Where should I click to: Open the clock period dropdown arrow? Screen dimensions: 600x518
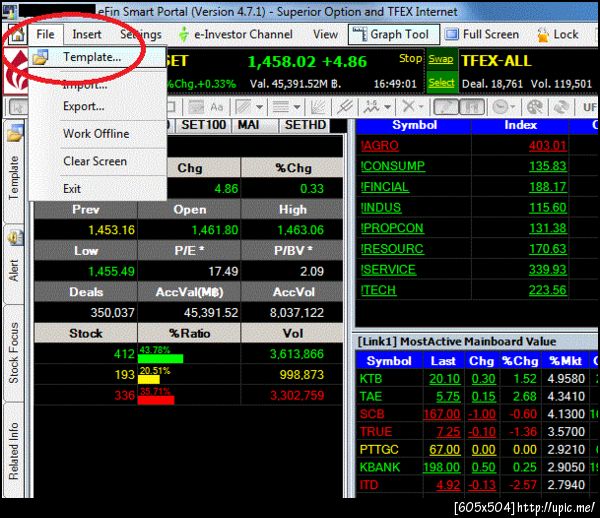[x=513, y=108]
